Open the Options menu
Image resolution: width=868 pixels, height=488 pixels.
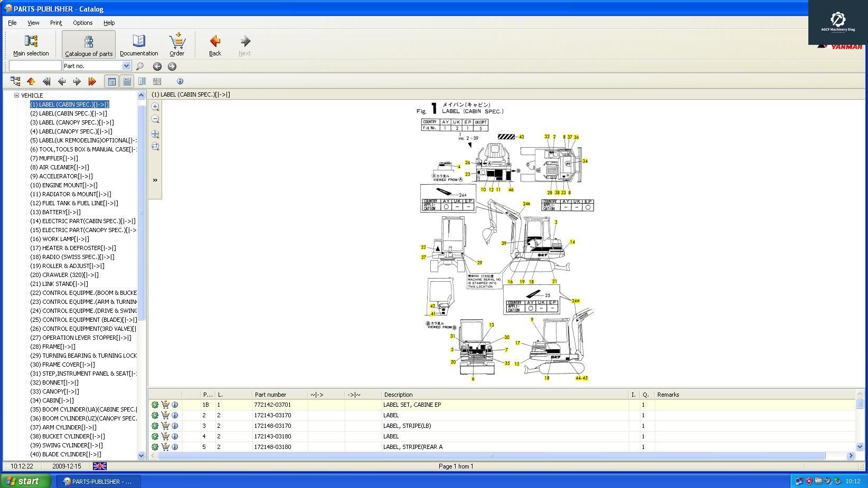(x=82, y=23)
